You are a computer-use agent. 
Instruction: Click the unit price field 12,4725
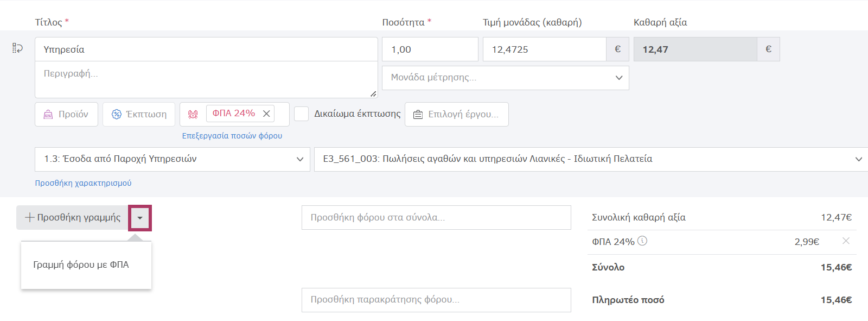tap(545, 49)
